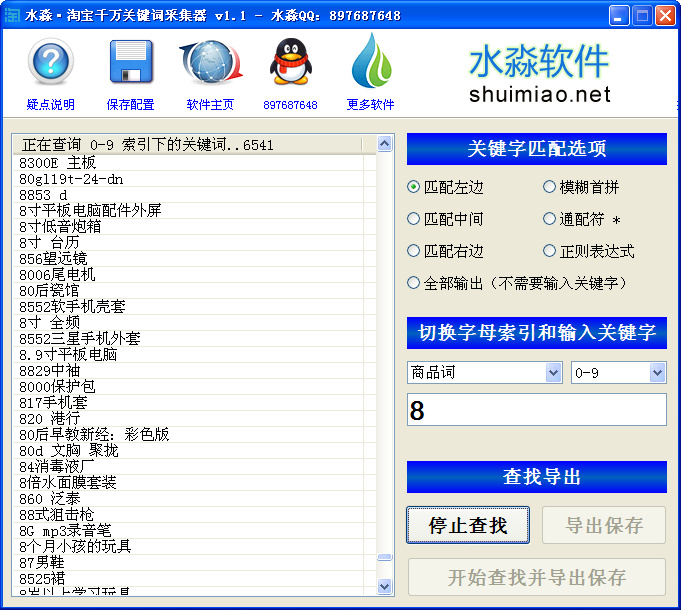
Task: Select the 模糊首拼 radio option
Action: tap(550, 187)
